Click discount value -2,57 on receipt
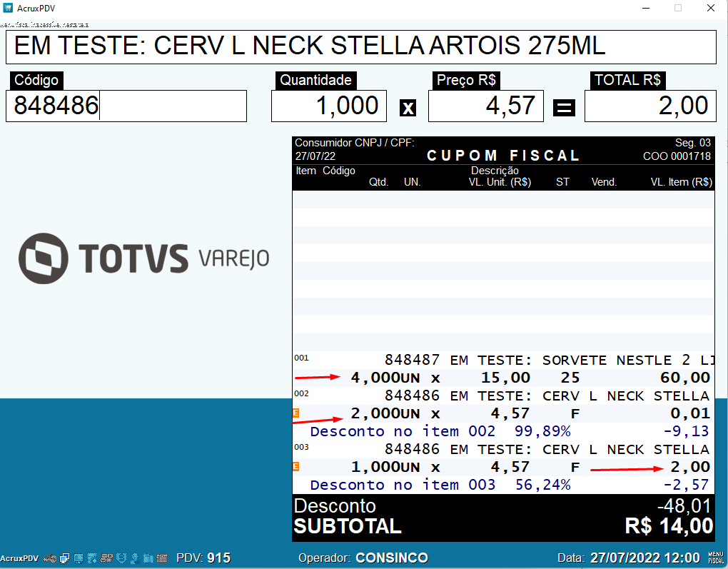This screenshot has height=569, width=728. [686, 485]
